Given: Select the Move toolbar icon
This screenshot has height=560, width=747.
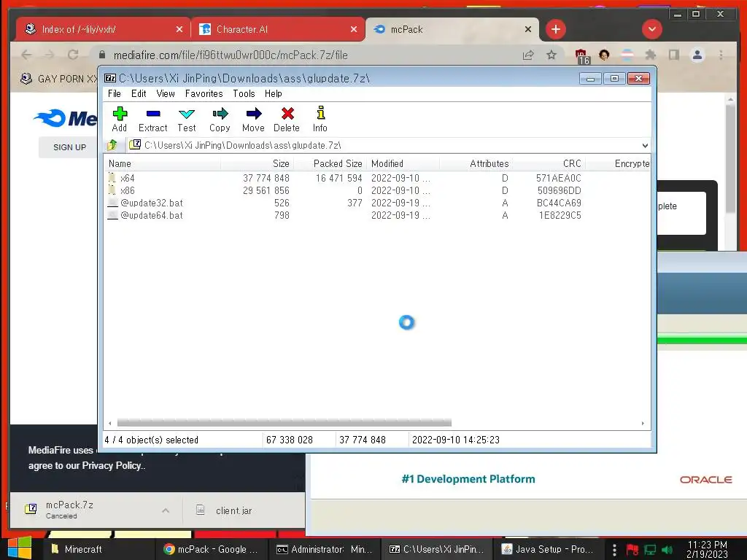Looking at the screenshot, I should 253,119.
